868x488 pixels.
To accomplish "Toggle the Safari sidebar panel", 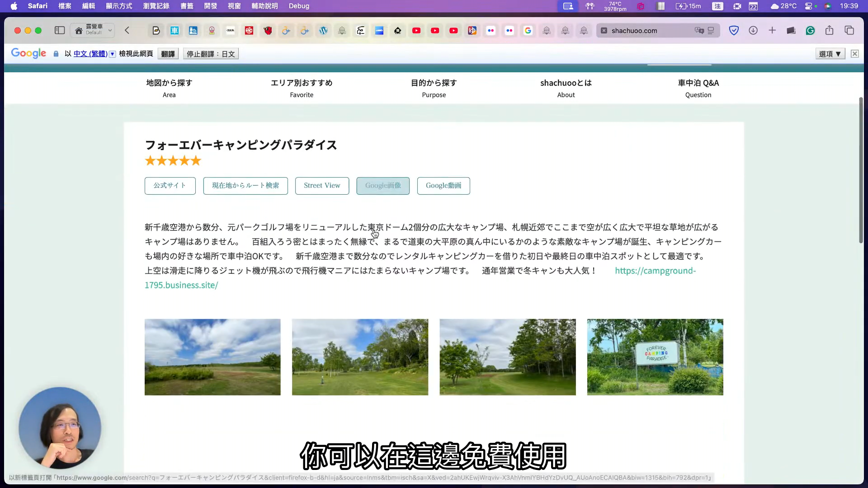I will tap(60, 30).
